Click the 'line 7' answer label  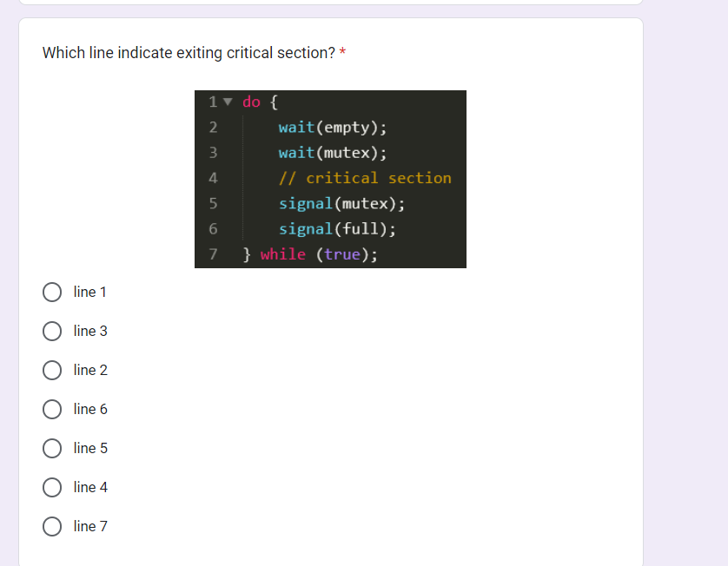click(89, 526)
